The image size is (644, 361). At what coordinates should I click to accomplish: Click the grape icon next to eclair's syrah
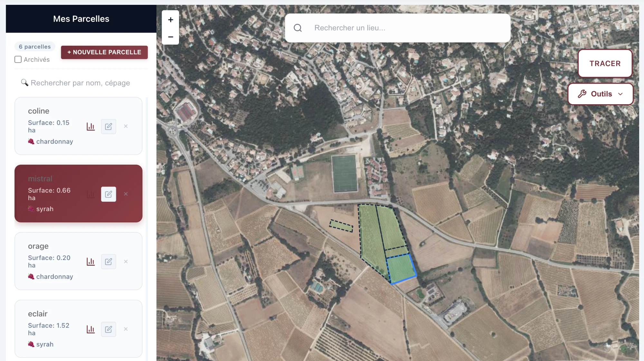(x=31, y=344)
